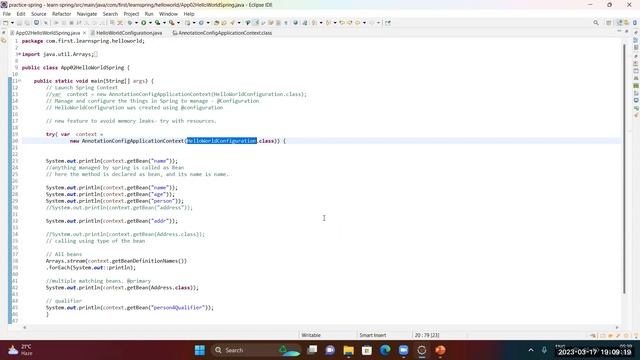Open the New wizard dropdown arrow
The image size is (640, 360).
coord(12,23)
